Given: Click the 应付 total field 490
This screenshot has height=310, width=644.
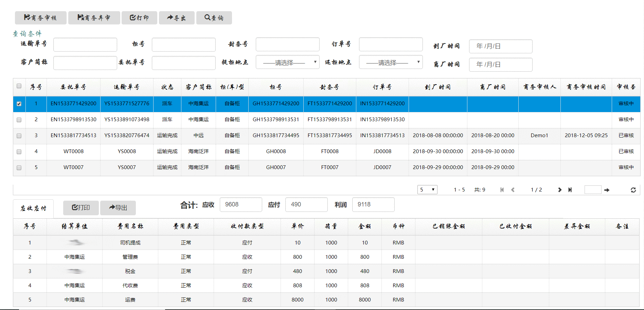Looking at the screenshot, I should point(306,204).
